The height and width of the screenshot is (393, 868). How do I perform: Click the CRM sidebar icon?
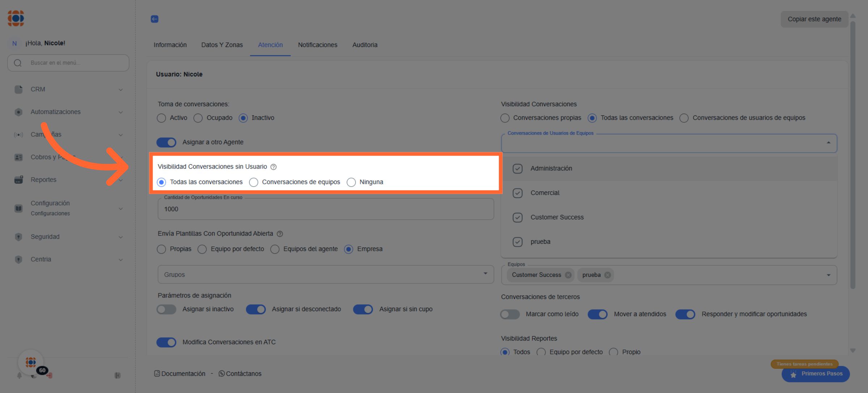[18, 89]
